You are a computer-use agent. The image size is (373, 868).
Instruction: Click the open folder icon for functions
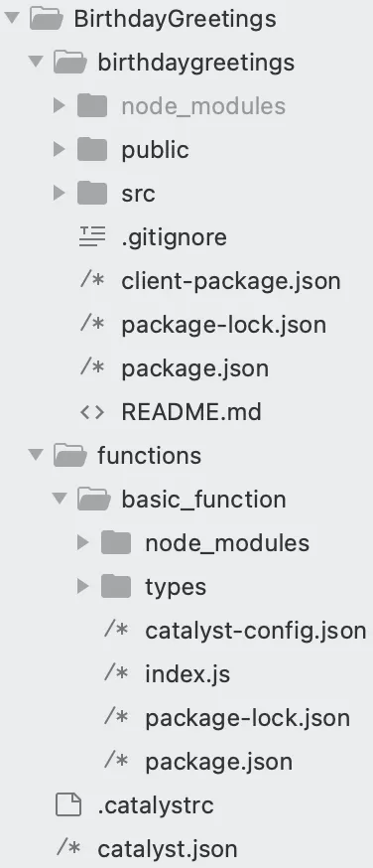(69, 456)
